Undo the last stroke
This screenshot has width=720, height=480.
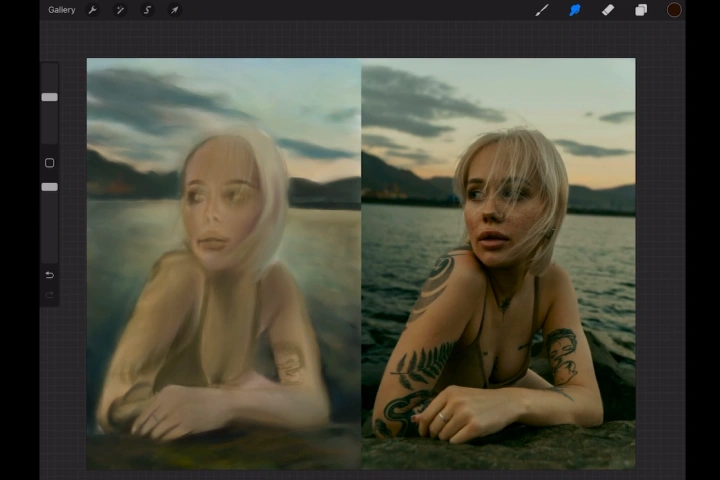(50, 275)
